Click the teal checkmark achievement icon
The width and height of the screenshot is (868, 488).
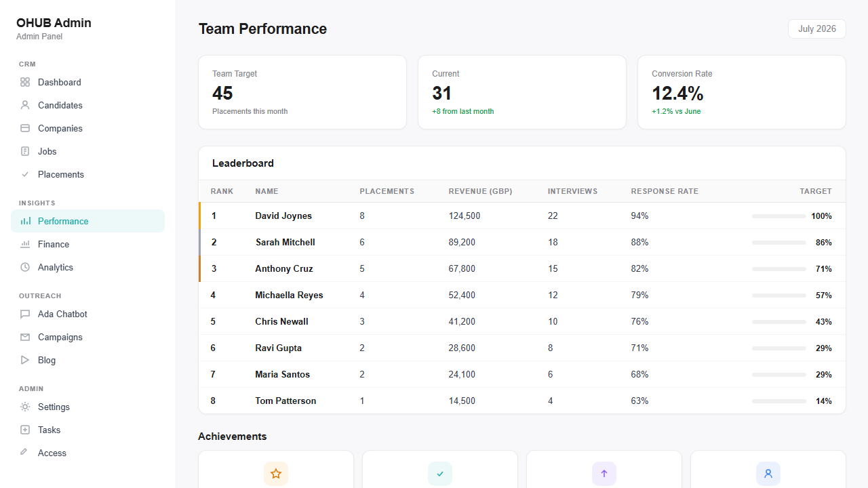coord(440,474)
